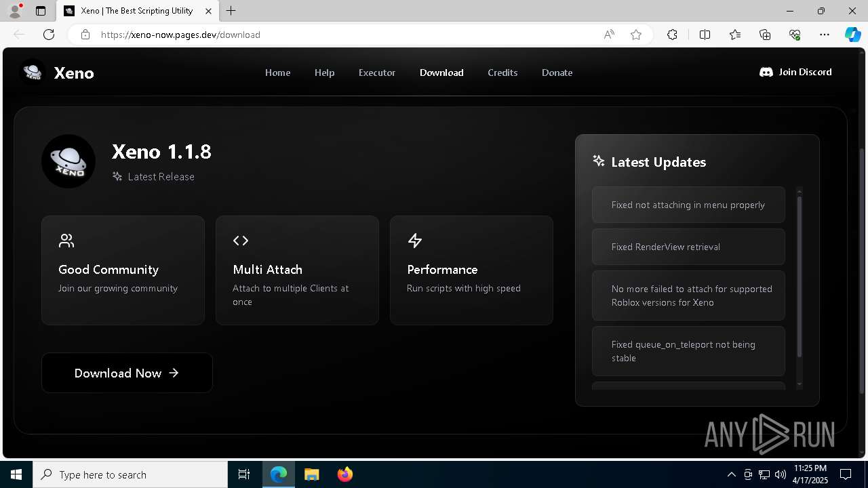Image resolution: width=868 pixels, height=488 pixels.
Task: Open the browser profile avatar
Action: pyautogui.click(x=15, y=11)
